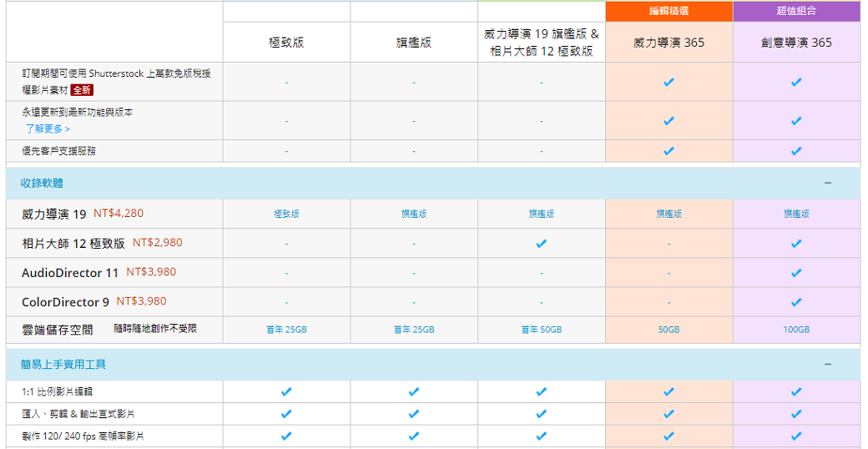Click 直式影片 row checkmark under 極致版

[x=286, y=414]
